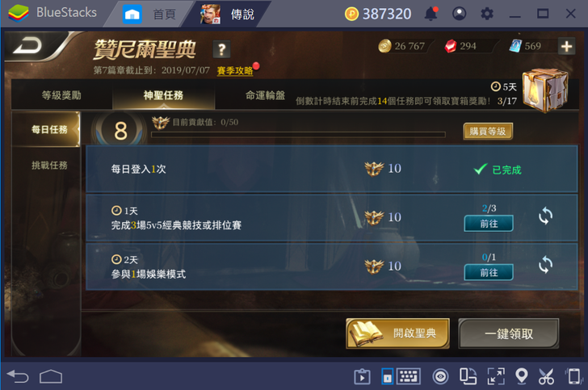Click the 購買等級 button
Image resolution: width=588 pixels, height=390 pixels.
click(x=488, y=132)
